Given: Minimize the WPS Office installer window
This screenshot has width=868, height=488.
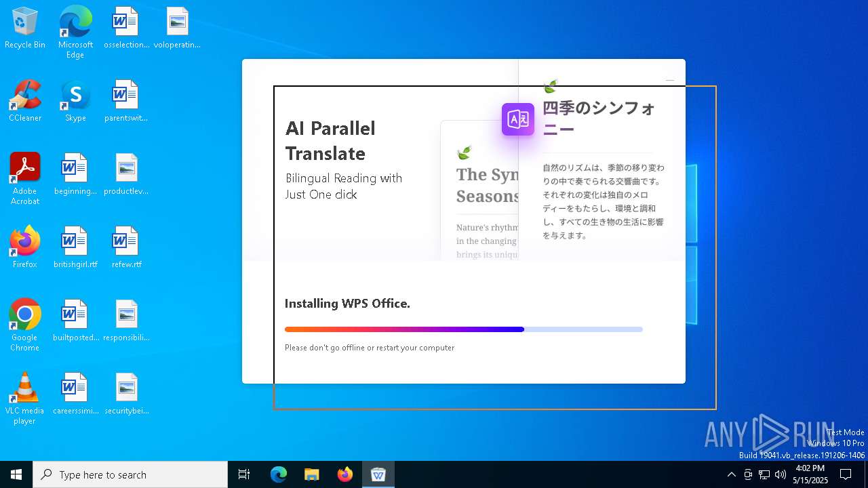Looking at the screenshot, I should [x=670, y=80].
